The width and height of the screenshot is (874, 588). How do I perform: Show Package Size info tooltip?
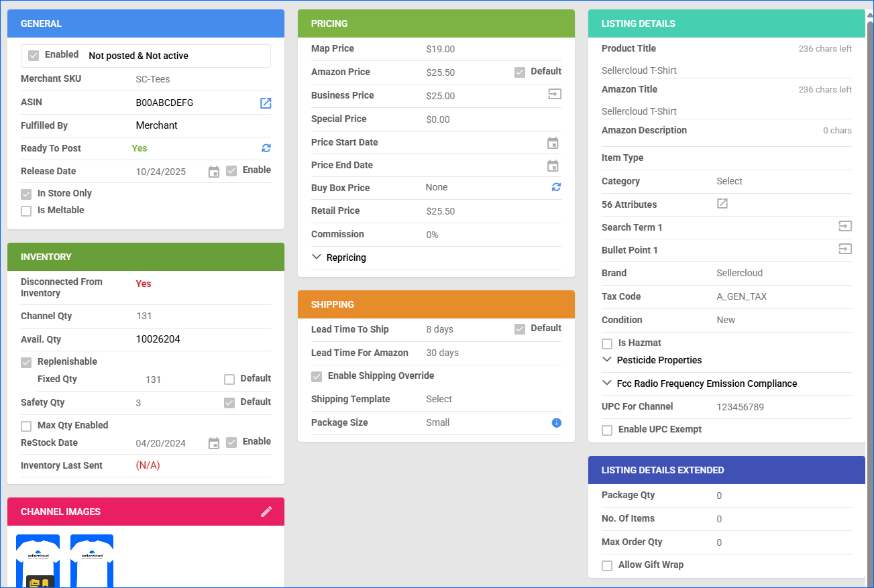556,422
